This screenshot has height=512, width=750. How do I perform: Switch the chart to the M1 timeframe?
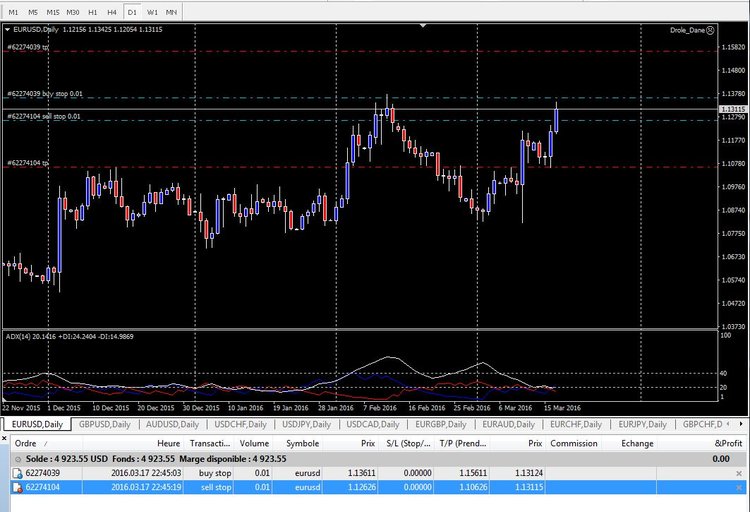[x=14, y=11]
